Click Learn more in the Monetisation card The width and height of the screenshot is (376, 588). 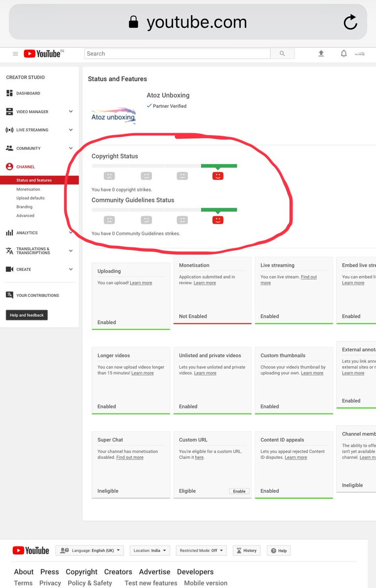pos(205,283)
